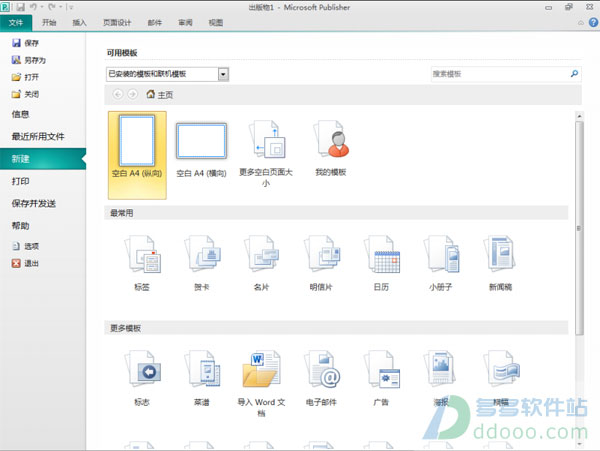Viewport: 600px width, 451px height.
Task: Open the 标志 template category
Action: pyautogui.click(x=142, y=378)
